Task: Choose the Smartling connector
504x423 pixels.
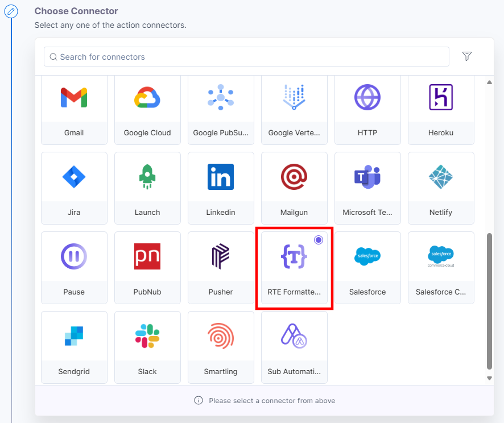Action: tap(221, 347)
